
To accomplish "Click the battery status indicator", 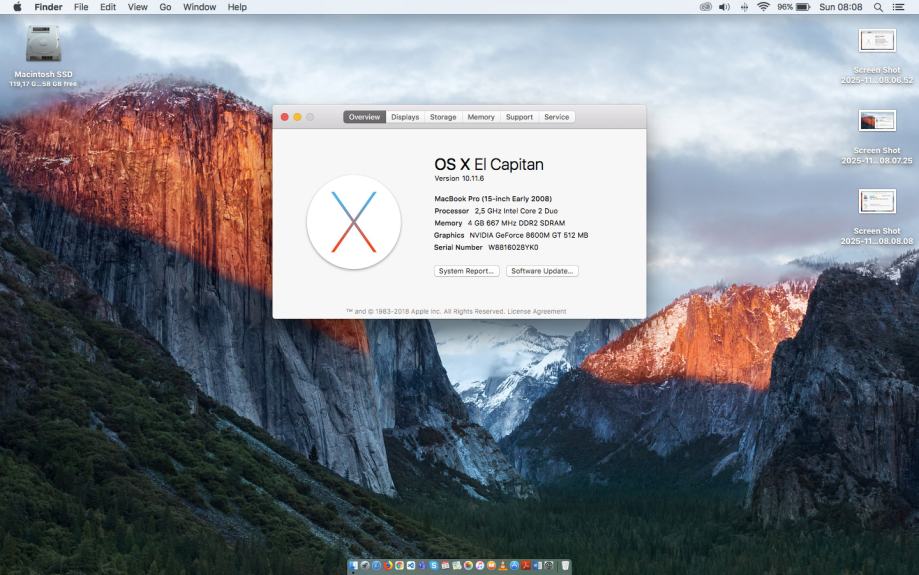I will pyautogui.click(x=801, y=7).
